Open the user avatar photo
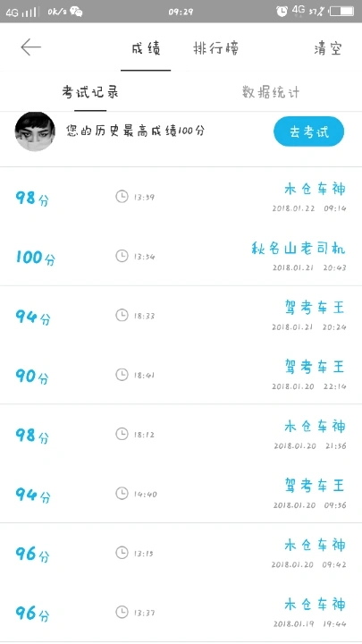This screenshot has width=362, height=644. point(35,131)
